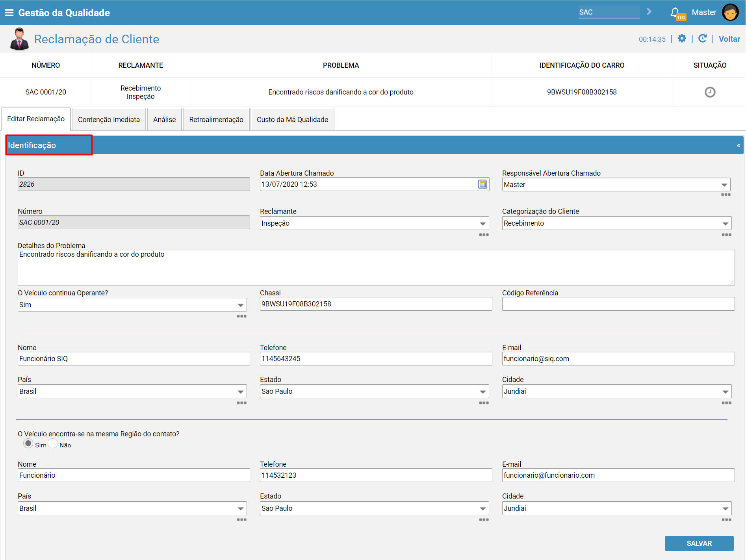Click the SAC search input field

click(609, 12)
